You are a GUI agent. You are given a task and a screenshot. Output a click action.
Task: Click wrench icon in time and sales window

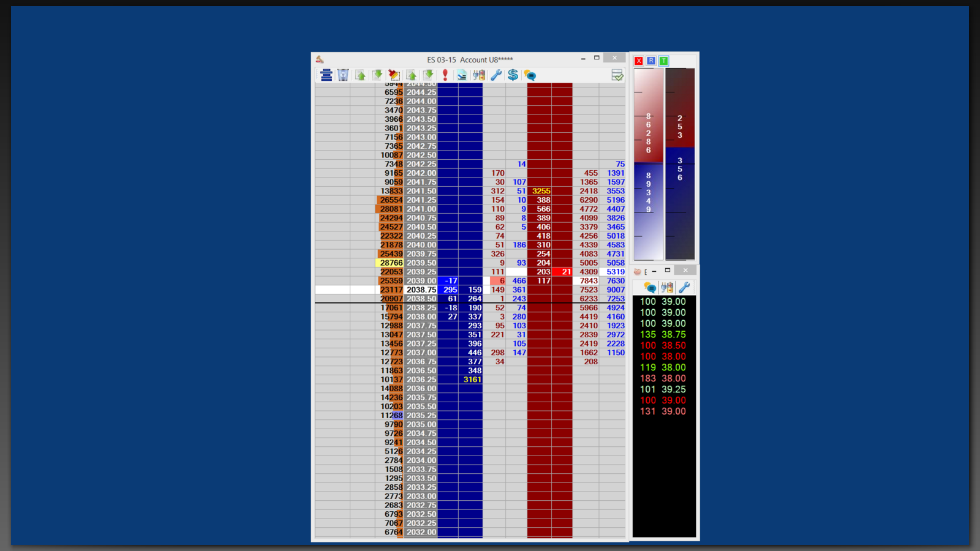click(x=684, y=287)
